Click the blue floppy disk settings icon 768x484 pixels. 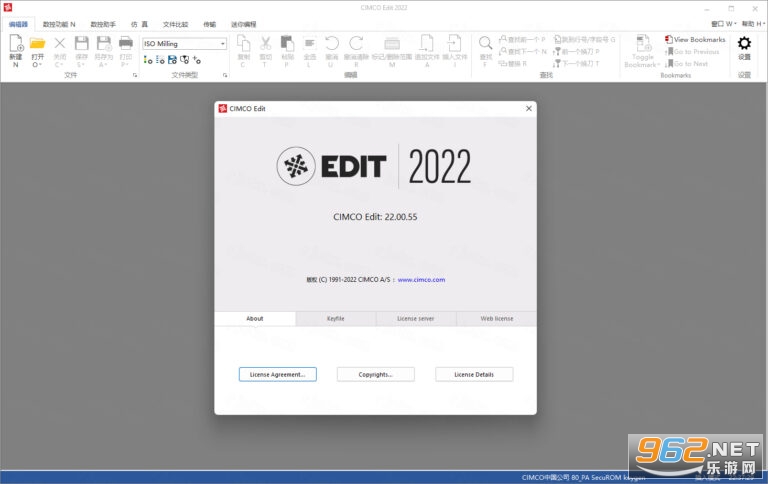172,60
